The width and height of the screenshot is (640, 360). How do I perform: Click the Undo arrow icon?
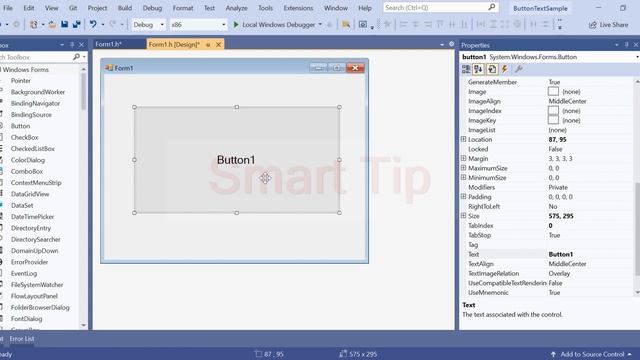click(93, 24)
